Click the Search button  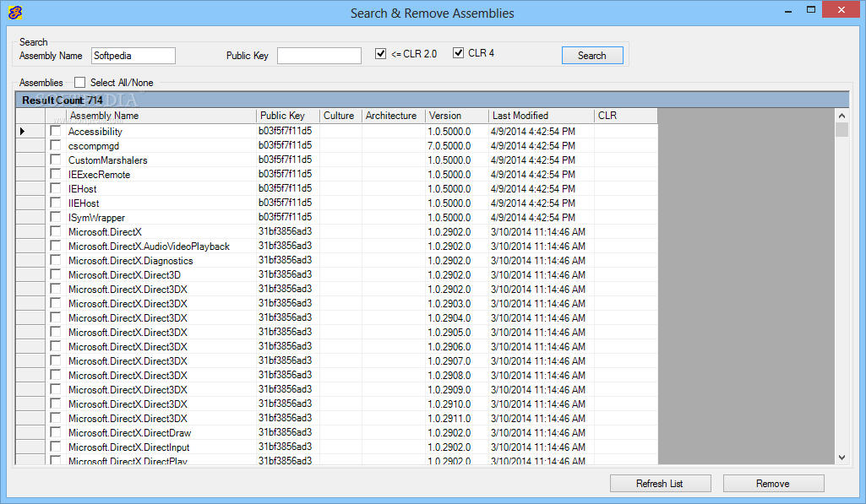(x=592, y=55)
